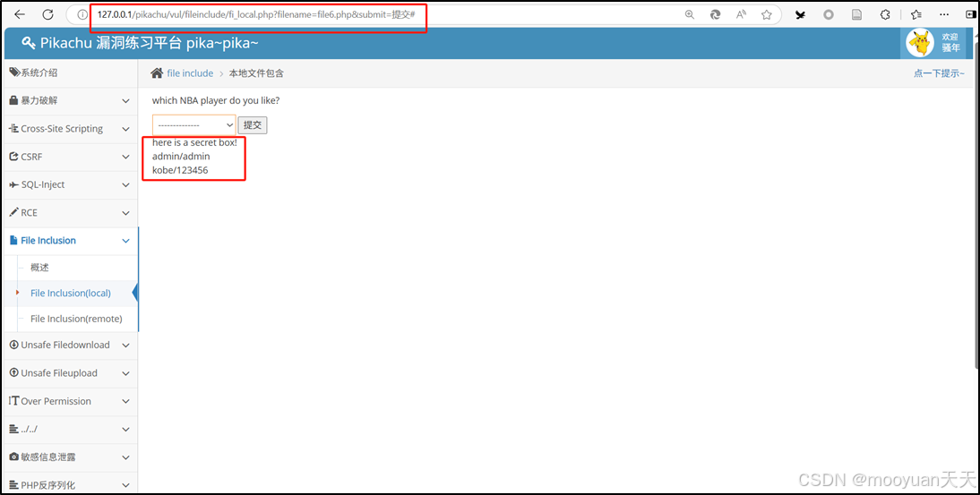Open NBA player selection dropdown
Viewport: 980px width, 495px height.
point(193,124)
